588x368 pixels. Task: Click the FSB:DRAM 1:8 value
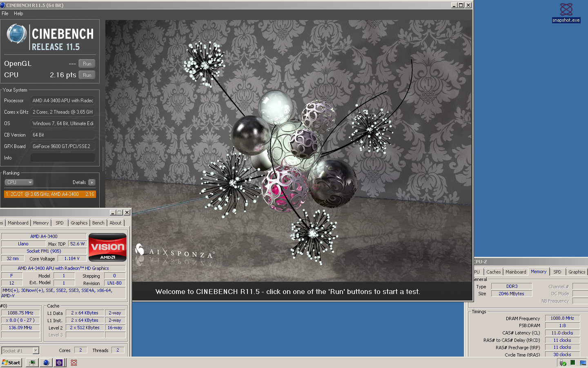[x=562, y=325]
